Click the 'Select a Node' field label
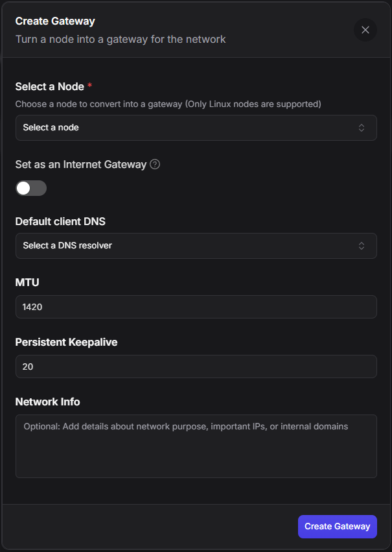 [x=49, y=87]
